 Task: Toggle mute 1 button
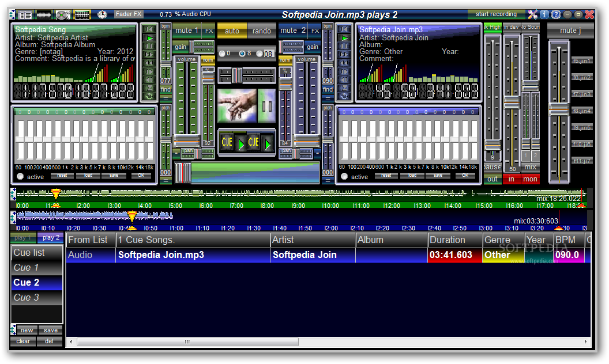(x=187, y=31)
